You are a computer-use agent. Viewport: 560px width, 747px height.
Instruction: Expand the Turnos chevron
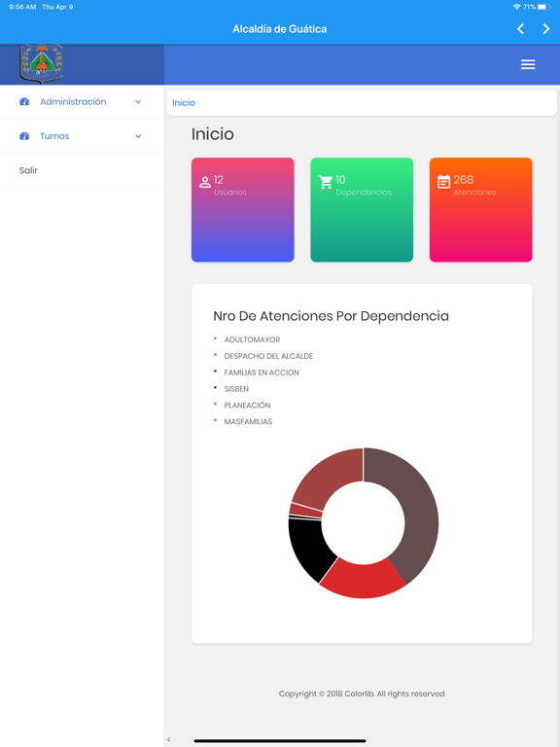point(138,136)
